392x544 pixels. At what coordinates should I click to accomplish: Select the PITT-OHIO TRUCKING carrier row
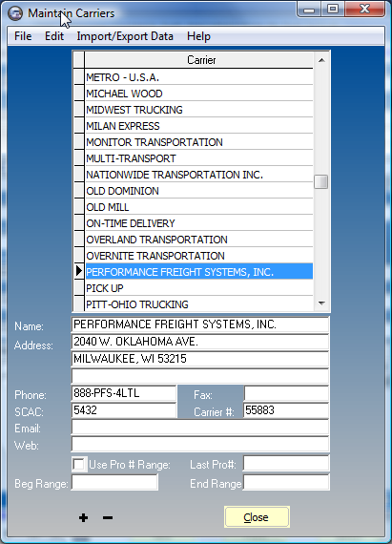[198, 304]
